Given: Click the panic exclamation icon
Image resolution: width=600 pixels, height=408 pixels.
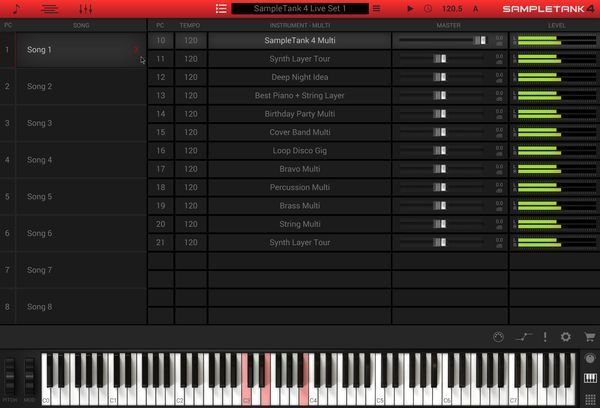Looking at the screenshot, I should pos(545,337).
